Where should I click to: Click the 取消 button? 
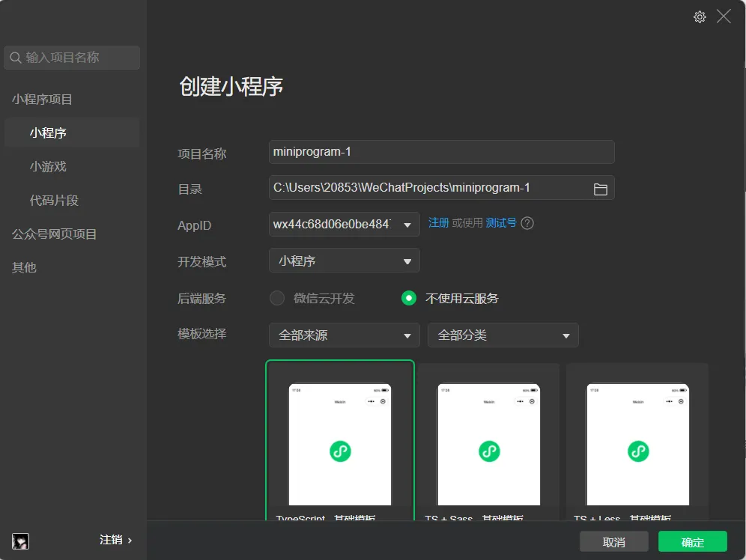[x=613, y=541]
